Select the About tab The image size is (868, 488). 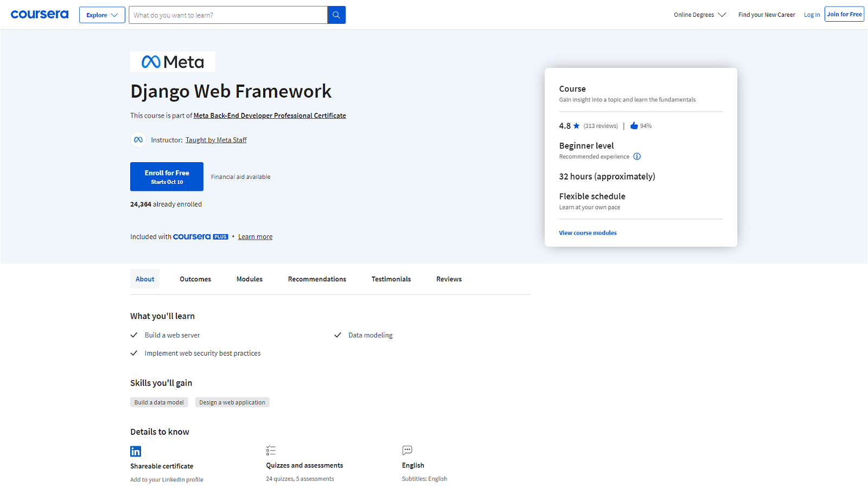tap(145, 279)
